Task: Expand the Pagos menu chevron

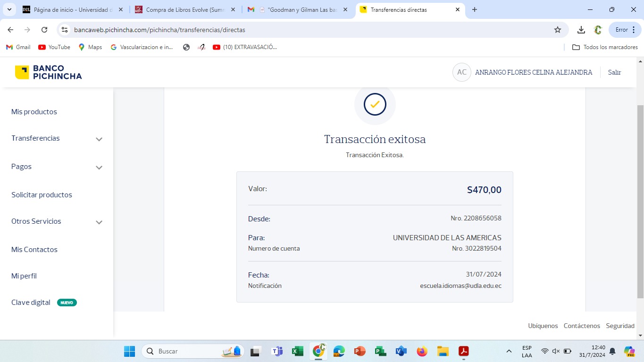Action: tap(99, 168)
